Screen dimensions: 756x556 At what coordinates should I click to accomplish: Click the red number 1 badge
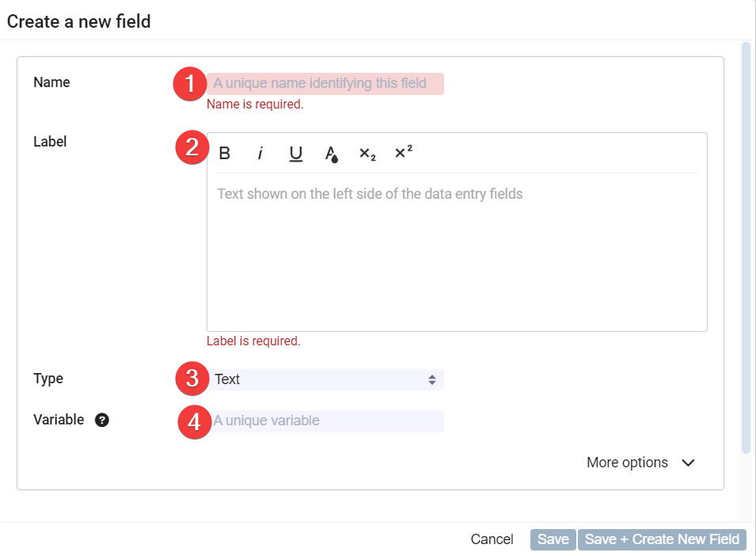click(x=189, y=84)
